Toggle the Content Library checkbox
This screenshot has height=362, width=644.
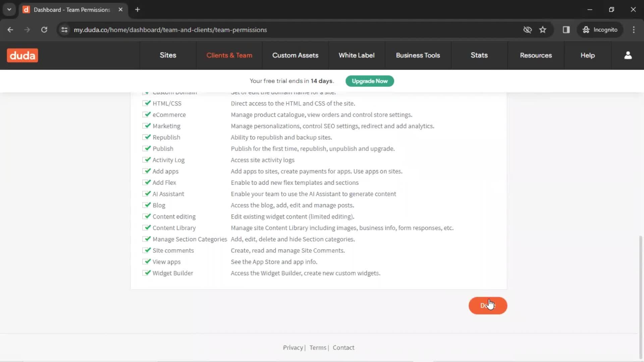(146, 228)
